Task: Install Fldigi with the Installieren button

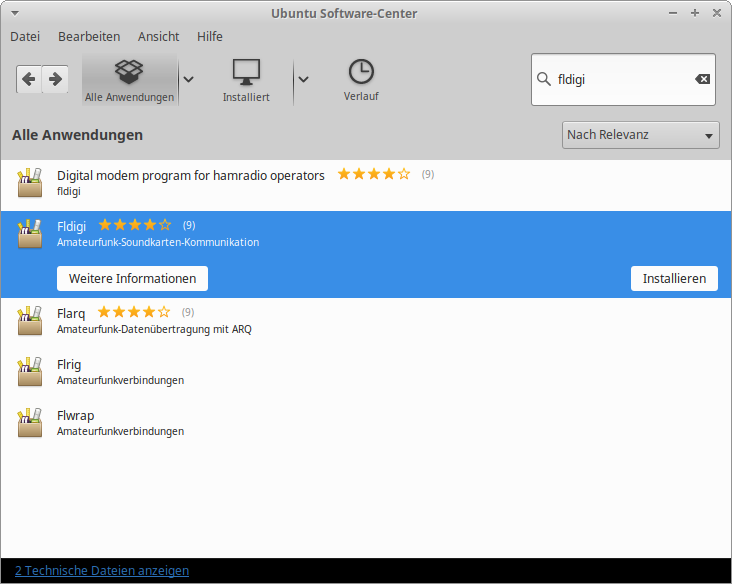Action: tap(674, 279)
